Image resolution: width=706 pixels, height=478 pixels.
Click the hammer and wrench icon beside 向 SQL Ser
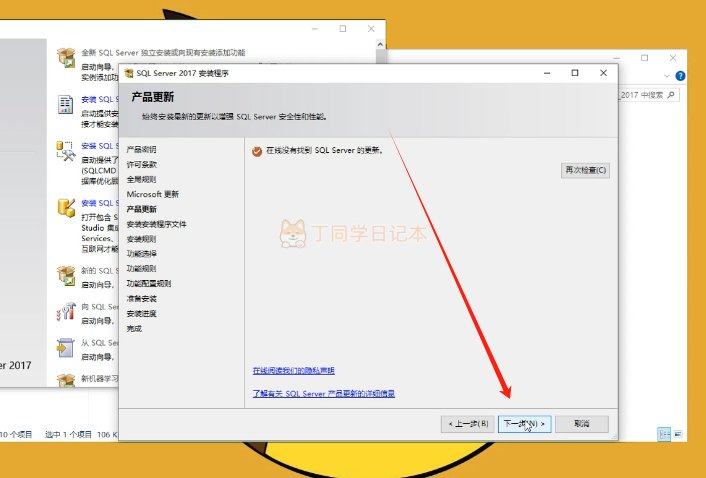click(66, 311)
